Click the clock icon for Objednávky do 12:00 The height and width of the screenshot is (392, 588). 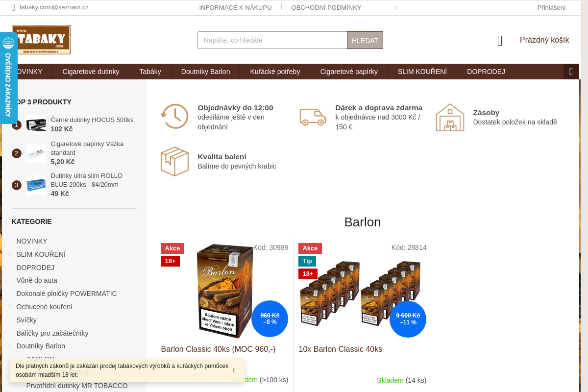pyautogui.click(x=174, y=117)
